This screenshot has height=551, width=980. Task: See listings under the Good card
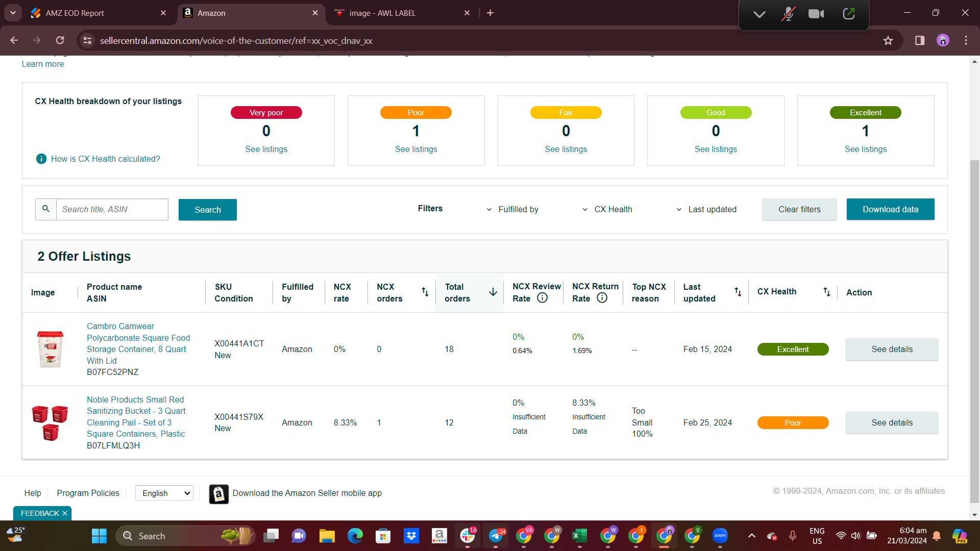coord(716,149)
